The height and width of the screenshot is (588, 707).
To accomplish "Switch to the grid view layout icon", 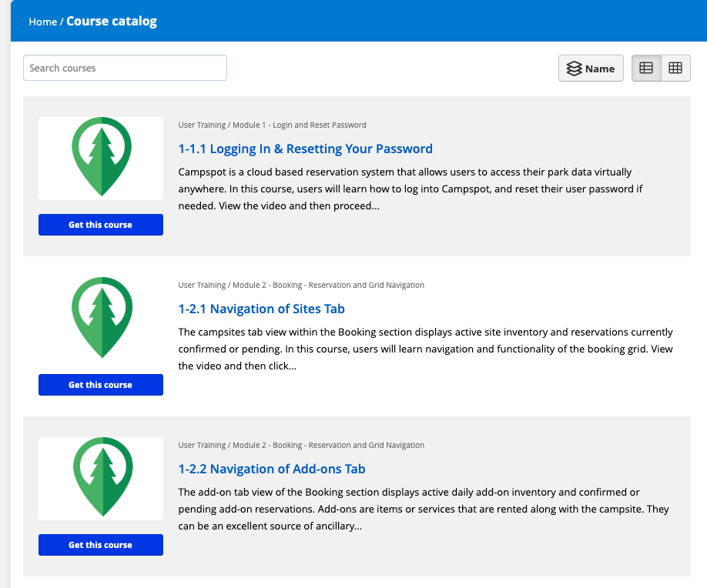I will pyautogui.click(x=675, y=68).
